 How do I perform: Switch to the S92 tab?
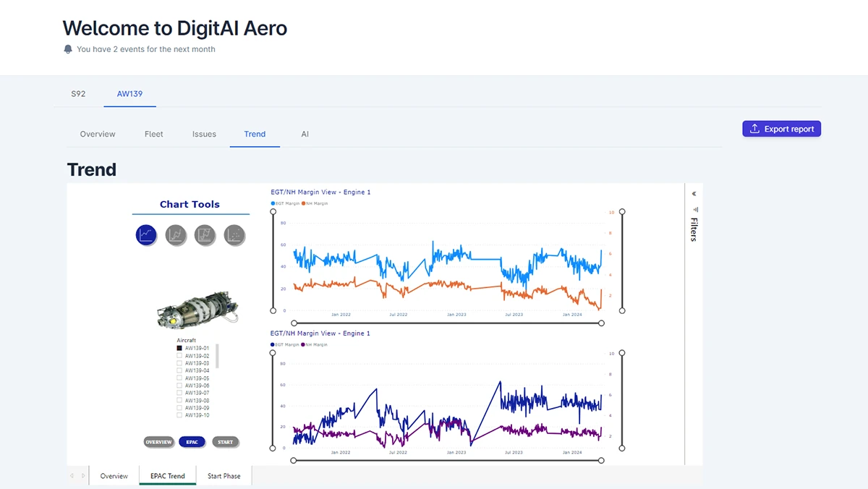tap(78, 94)
